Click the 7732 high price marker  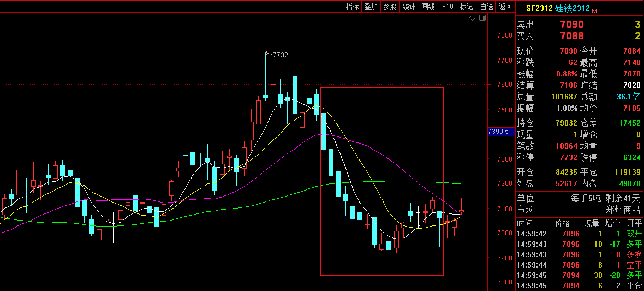coord(280,55)
